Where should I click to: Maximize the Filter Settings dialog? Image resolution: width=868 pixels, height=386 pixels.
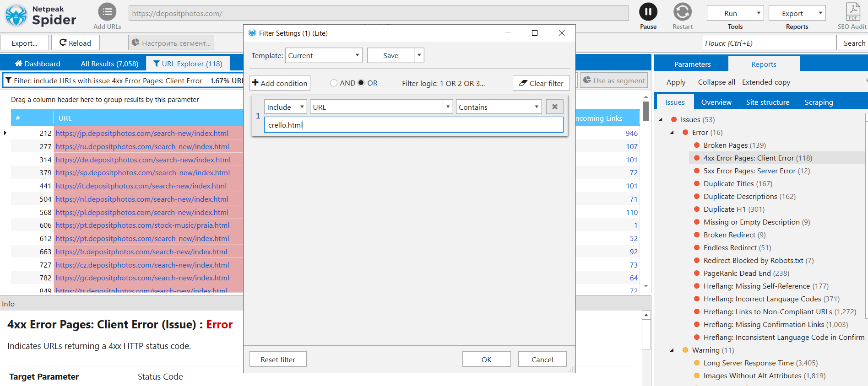point(534,33)
